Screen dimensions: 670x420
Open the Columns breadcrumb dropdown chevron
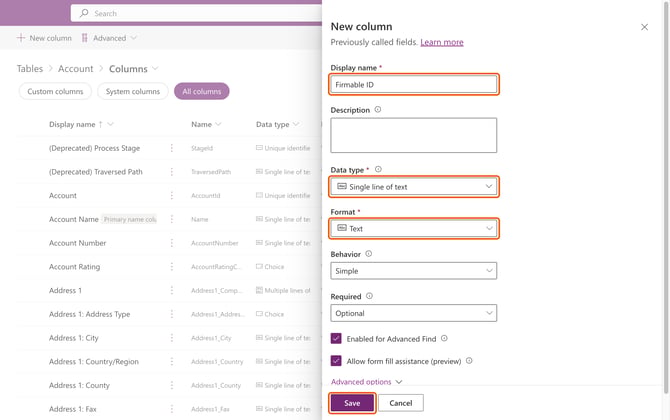(x=155, y=68)
